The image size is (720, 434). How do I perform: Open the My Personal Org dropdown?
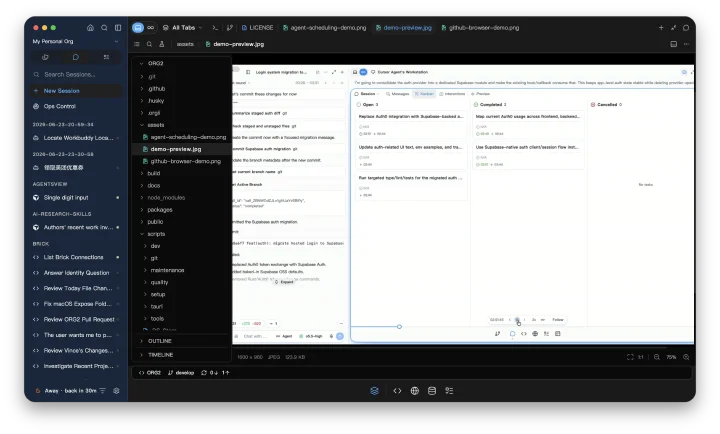[x=76, y=41]
